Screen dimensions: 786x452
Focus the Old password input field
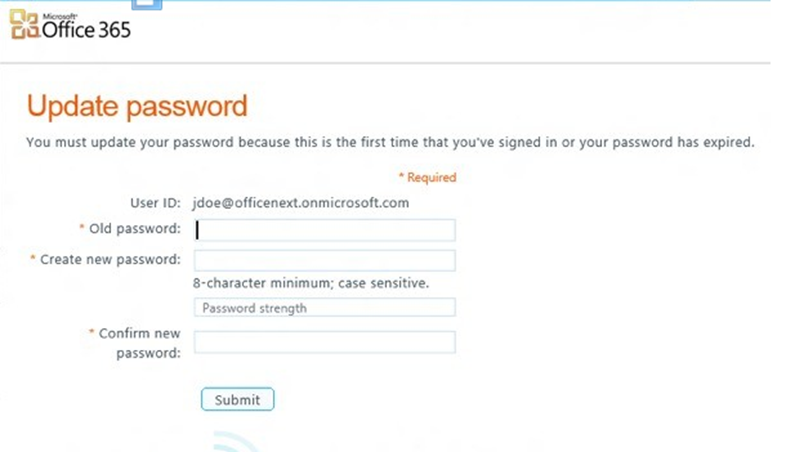coord(324,230)
